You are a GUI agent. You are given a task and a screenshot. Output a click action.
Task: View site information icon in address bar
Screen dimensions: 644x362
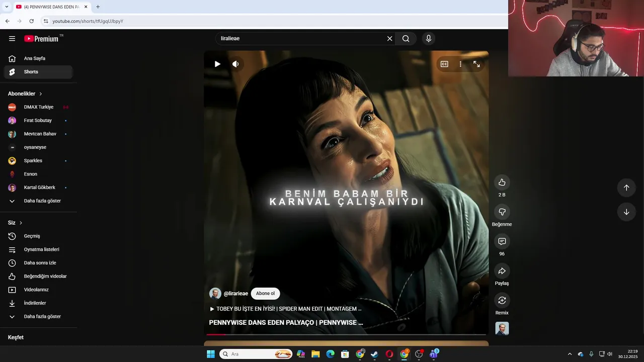pyautogui.click(x=46, y=21)
